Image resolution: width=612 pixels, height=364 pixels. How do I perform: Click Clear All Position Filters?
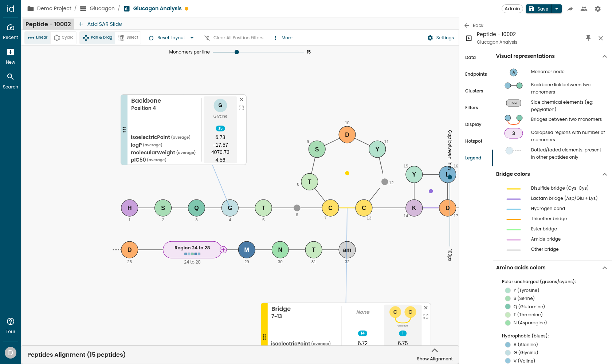point(234,38)
